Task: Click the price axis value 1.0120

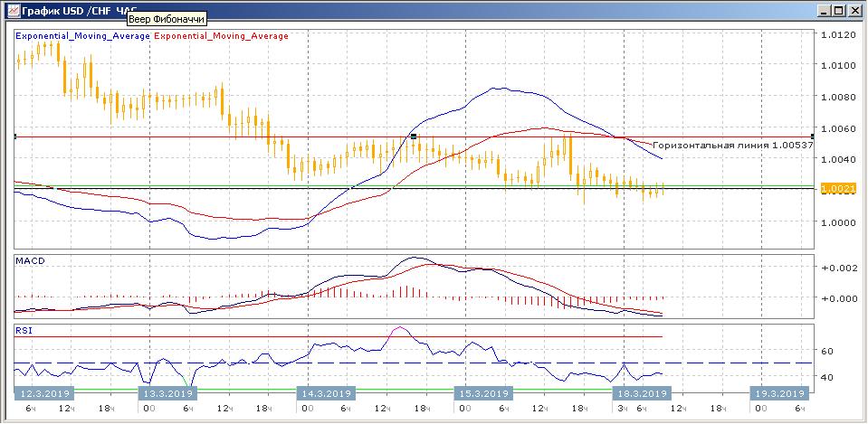Action: (837, 35)
